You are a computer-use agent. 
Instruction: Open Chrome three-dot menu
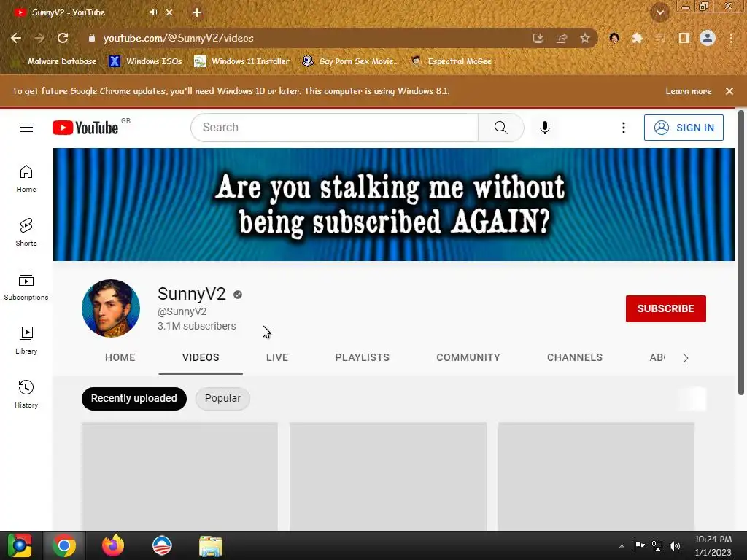click(x=731, y=38)
